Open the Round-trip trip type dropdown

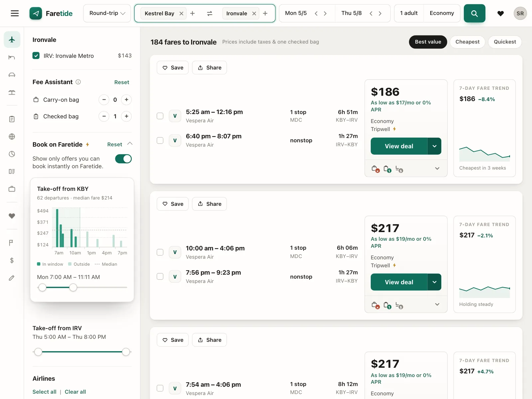[x=107, y=13]
